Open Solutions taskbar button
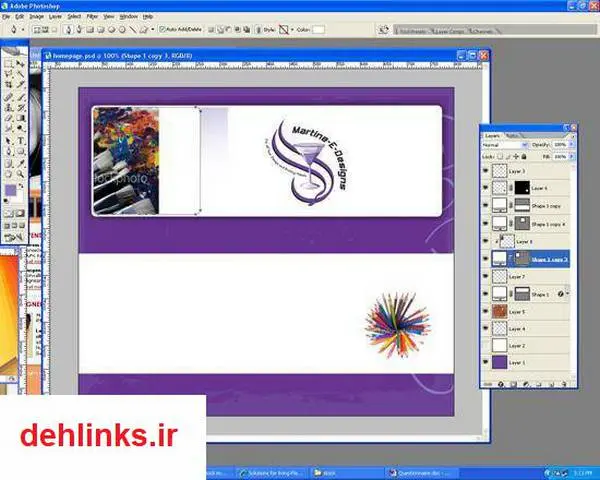 click(x=272, y=473)
